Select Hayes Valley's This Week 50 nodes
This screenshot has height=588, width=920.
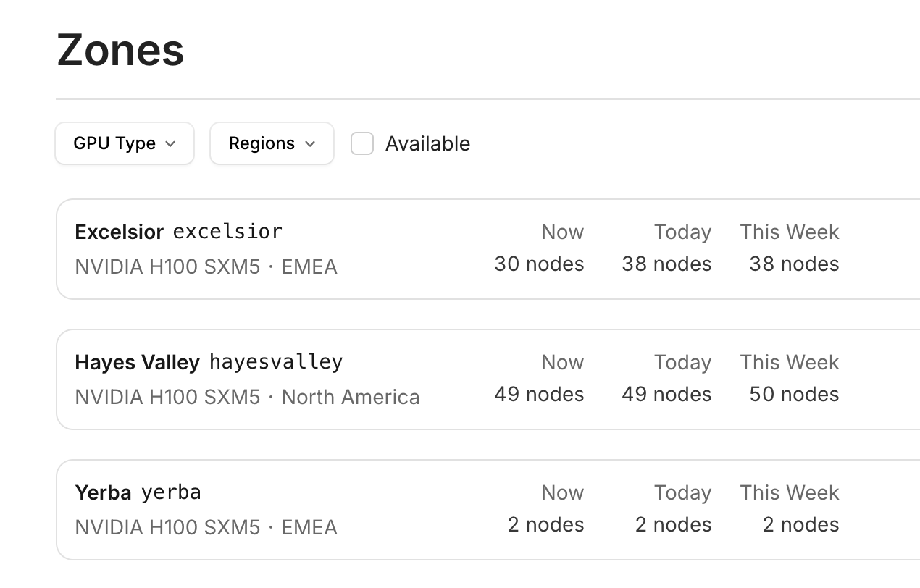(x=794, y=394)
